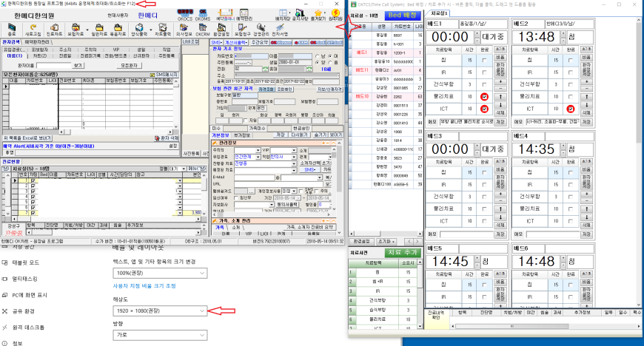The width and height of the screenshot is (644, 346).
Task: Select the 전화/핸드폰 search tab
Action: click(x=115, y=55)
